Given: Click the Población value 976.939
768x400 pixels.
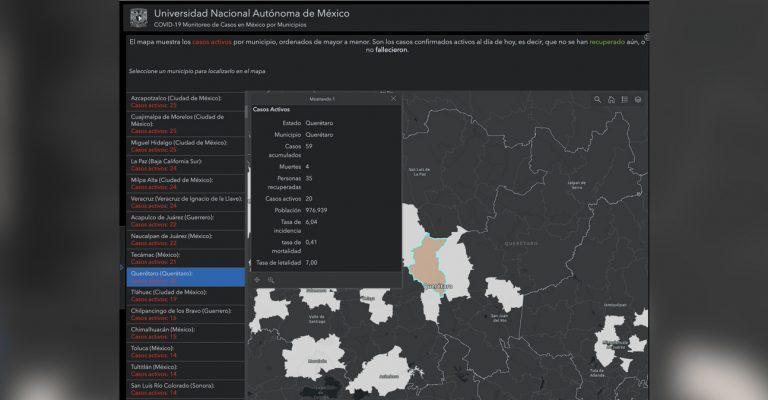Looking at the screenshot, I should coord(316,211).
